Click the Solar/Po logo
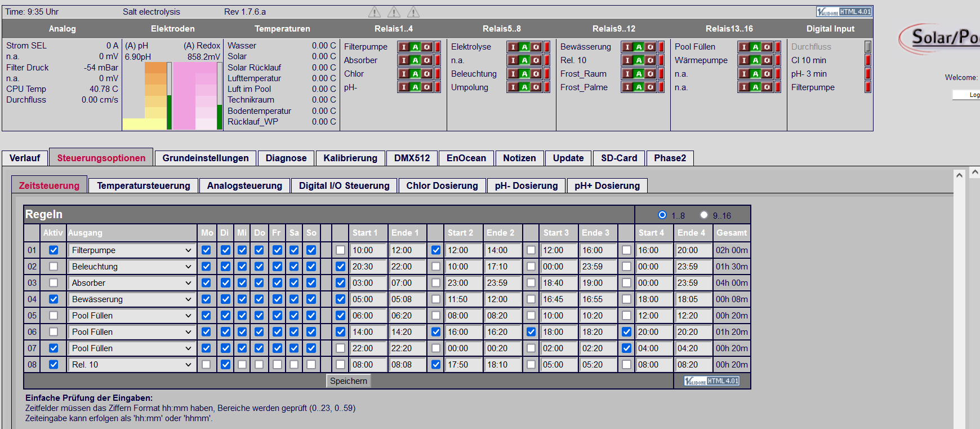Screen dimensions: 980x429 coord(939,38)
